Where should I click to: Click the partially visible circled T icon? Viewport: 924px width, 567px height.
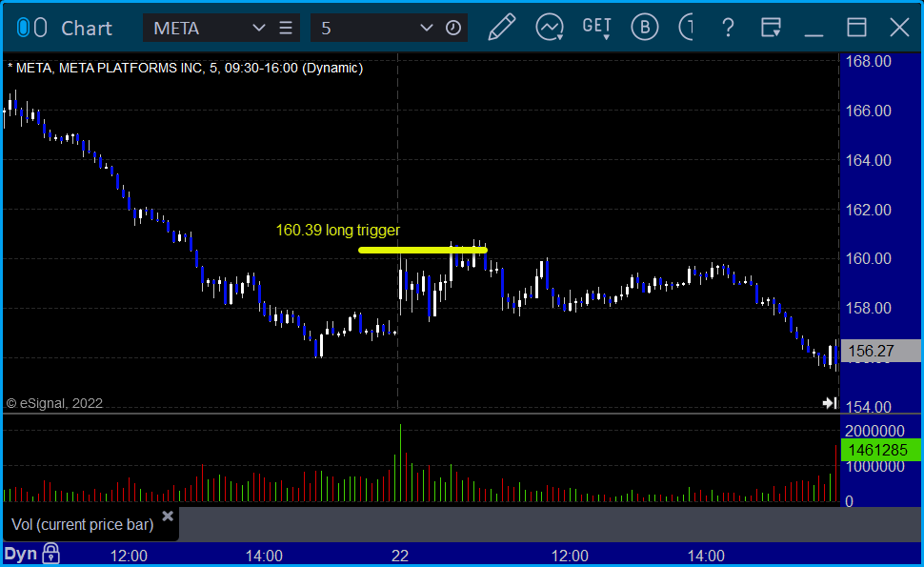pyautogui.click(x=686, y=27)
